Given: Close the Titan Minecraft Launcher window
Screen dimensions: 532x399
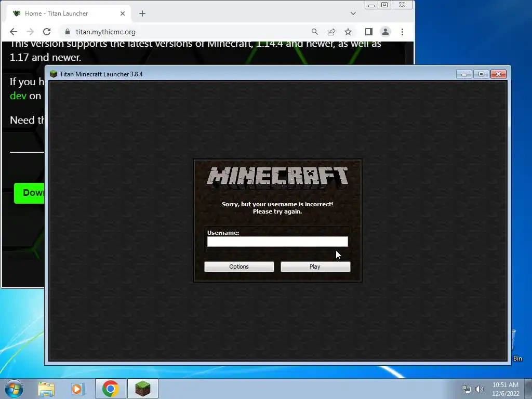Looking at the screenshot, I should (x=498, y=74).
